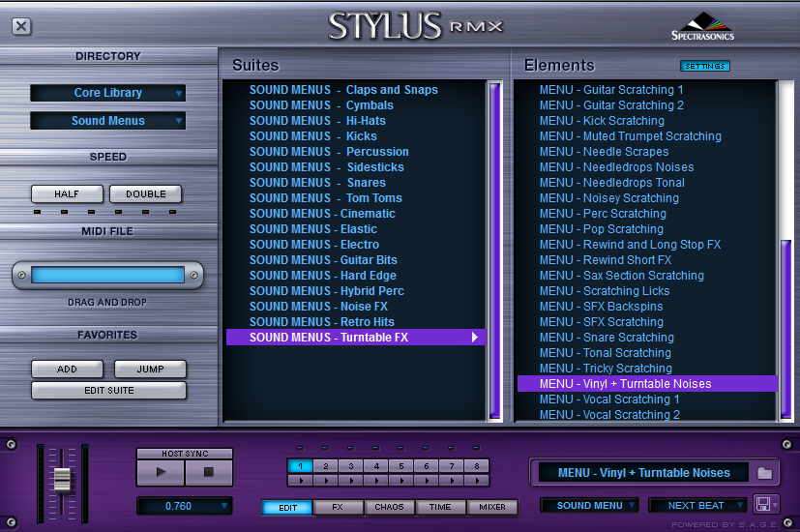This screenshot has width=800, height=532.
Task: Open the Core Library directory dropdown
Action: point(107,93)
